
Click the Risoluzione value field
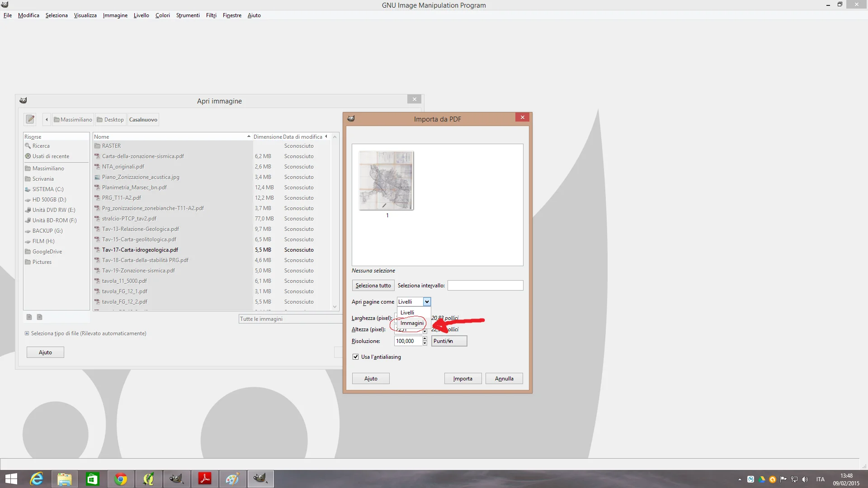pyautogui.click(x=408, y=341)
